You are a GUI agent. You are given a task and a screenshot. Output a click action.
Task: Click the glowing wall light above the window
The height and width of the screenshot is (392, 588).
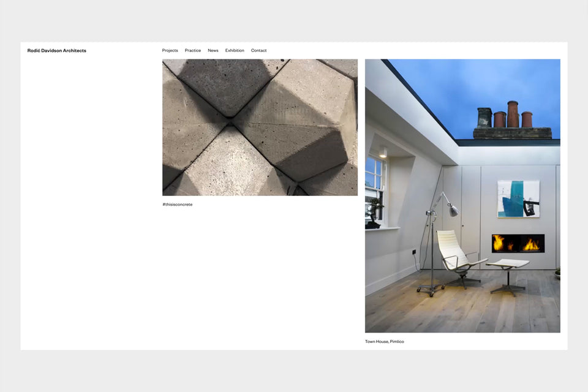tap(382, 154)
